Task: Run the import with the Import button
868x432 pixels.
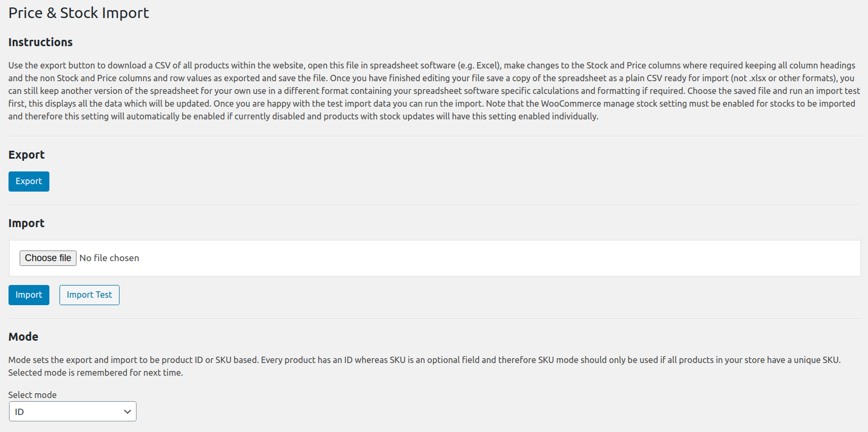Action: [x=29, y=295]
